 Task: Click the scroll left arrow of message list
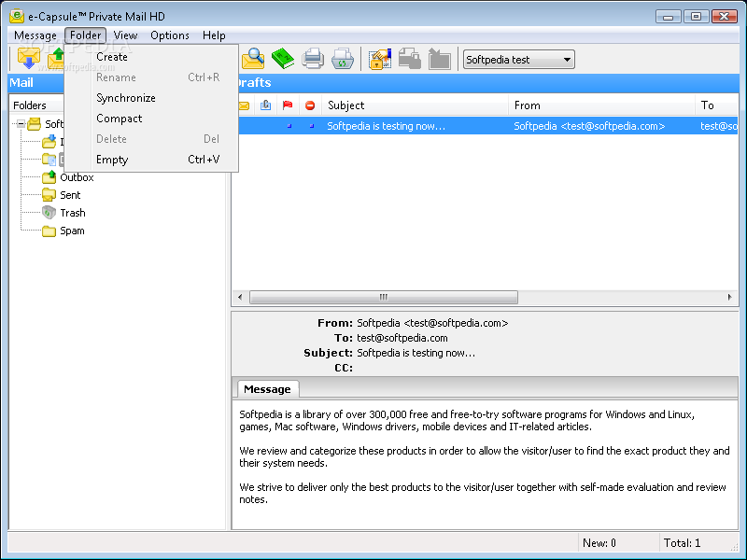pyautogui.click(x=240, y=297)
